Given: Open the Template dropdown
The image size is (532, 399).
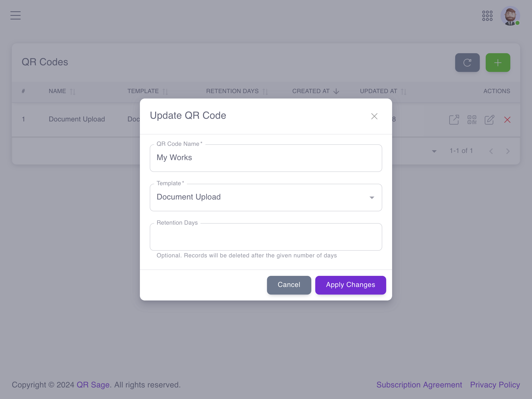Looking at the screenshot, I should (372, 197).
